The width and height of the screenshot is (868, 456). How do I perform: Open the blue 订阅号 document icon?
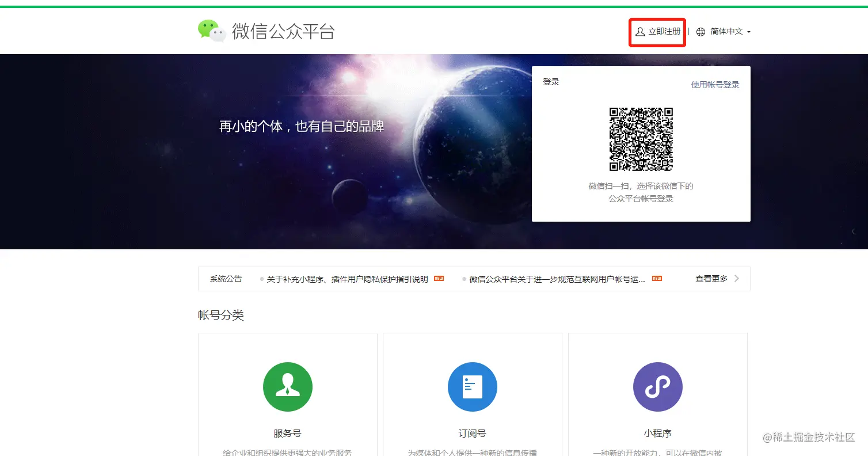tap(473, 387)
